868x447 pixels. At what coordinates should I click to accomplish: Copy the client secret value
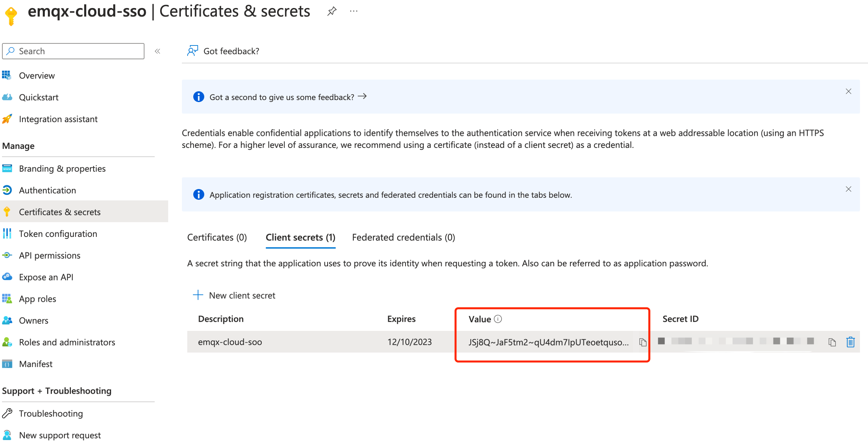[643, 342]
